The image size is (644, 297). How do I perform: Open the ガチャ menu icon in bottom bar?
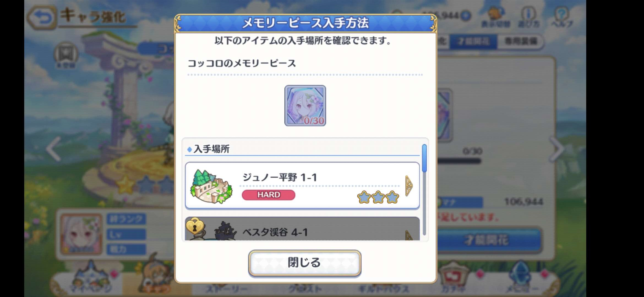(x=453, y=278)
